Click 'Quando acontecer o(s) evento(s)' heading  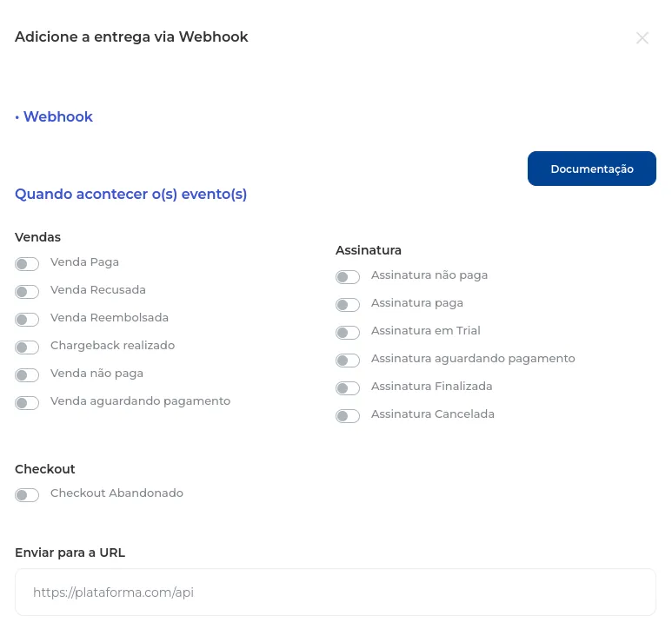pos(130,194)
